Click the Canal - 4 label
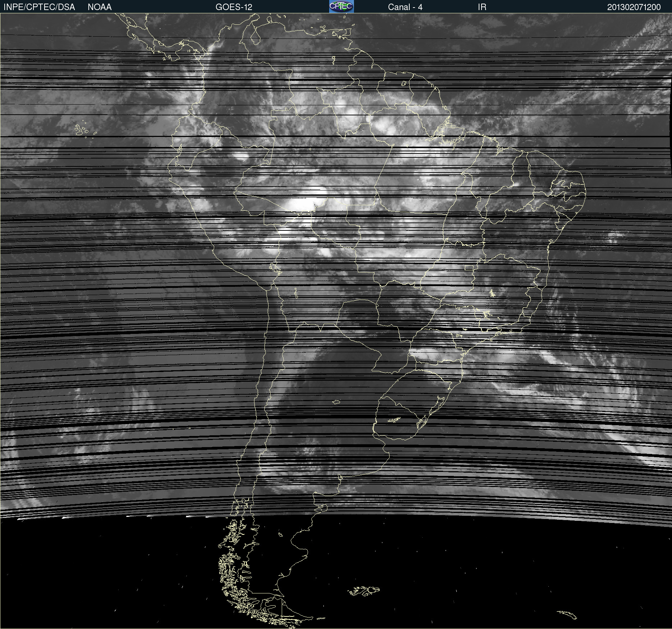Viewport: 672px width, 629px height. [x=405, y=7]
